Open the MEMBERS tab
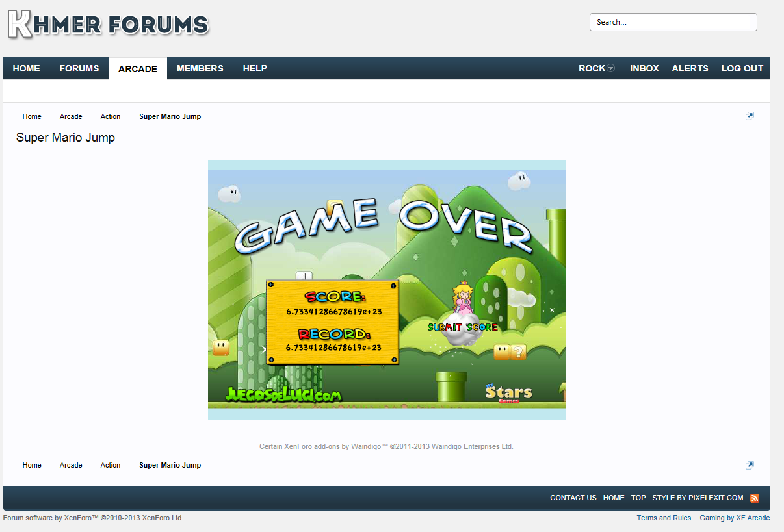The width and height of the screenshot is (784, 532). pyautogui.click(x=200, y=68)
